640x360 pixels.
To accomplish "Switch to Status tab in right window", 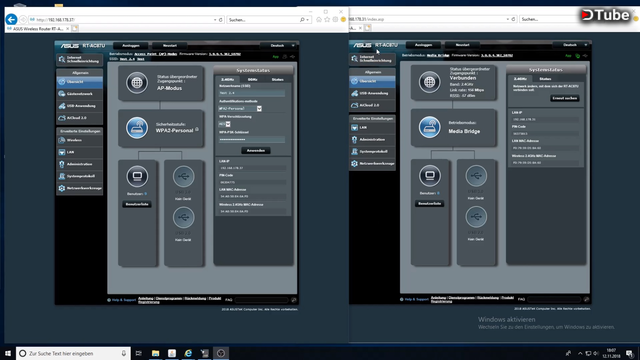I will tap(545, 79).
